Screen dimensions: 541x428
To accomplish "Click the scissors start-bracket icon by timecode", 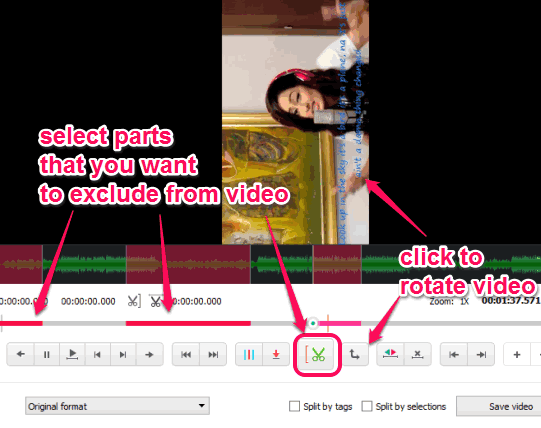I will tap(155, 301).
